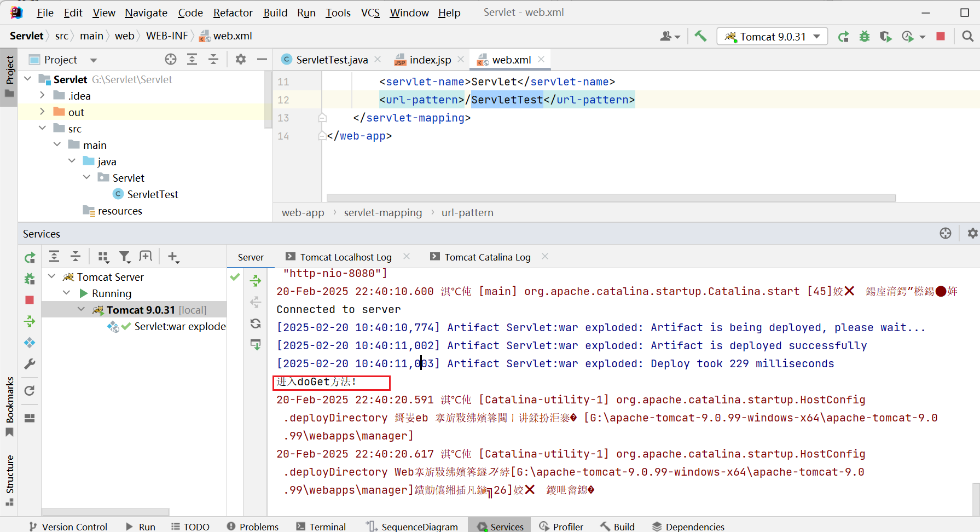Collapse the Tomcat Server node
Screen dimensions: 980x532
51,276
